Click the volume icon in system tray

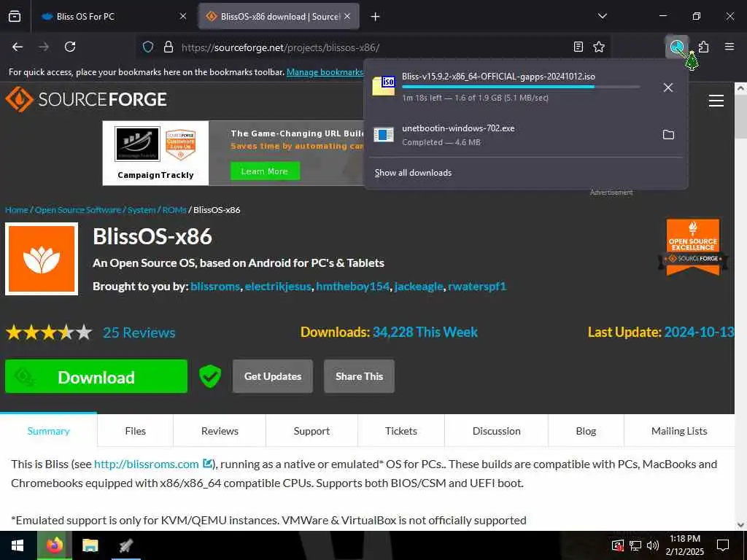(652, 545)
